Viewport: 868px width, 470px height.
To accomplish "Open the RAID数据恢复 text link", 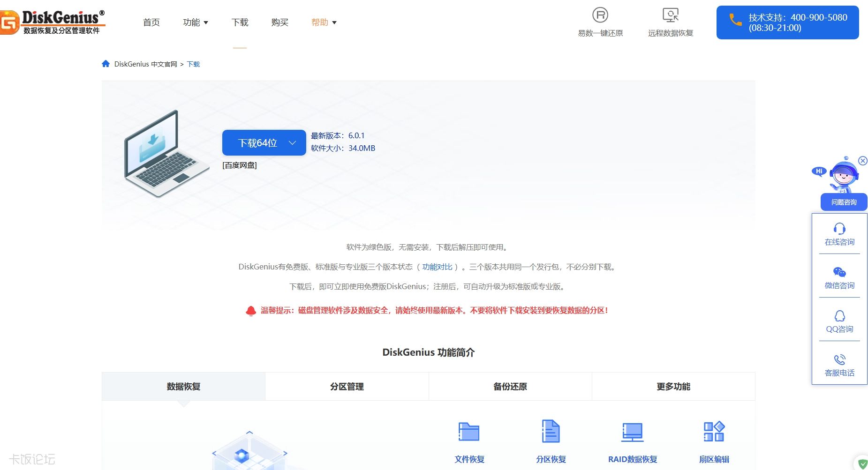I will click(x=633, y=459).
